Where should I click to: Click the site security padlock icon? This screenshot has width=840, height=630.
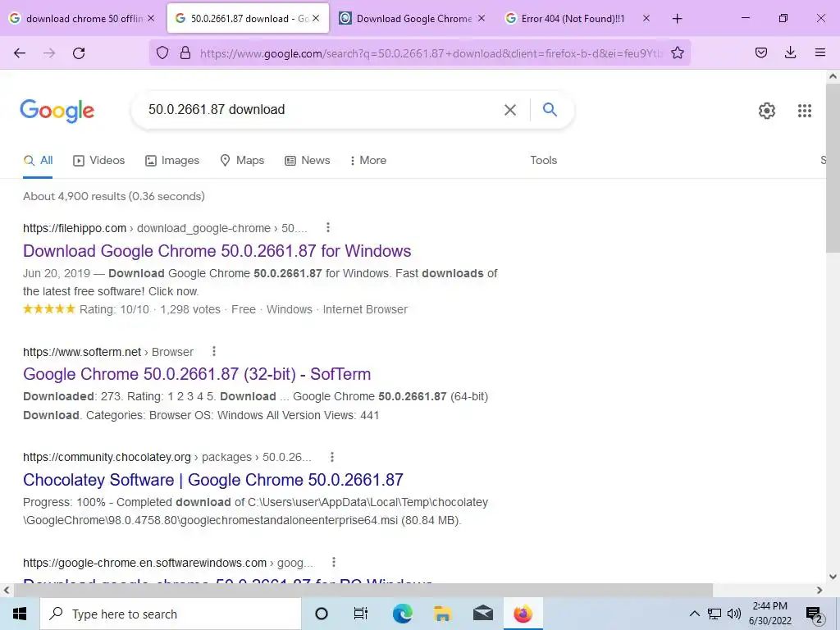point(185,52)
